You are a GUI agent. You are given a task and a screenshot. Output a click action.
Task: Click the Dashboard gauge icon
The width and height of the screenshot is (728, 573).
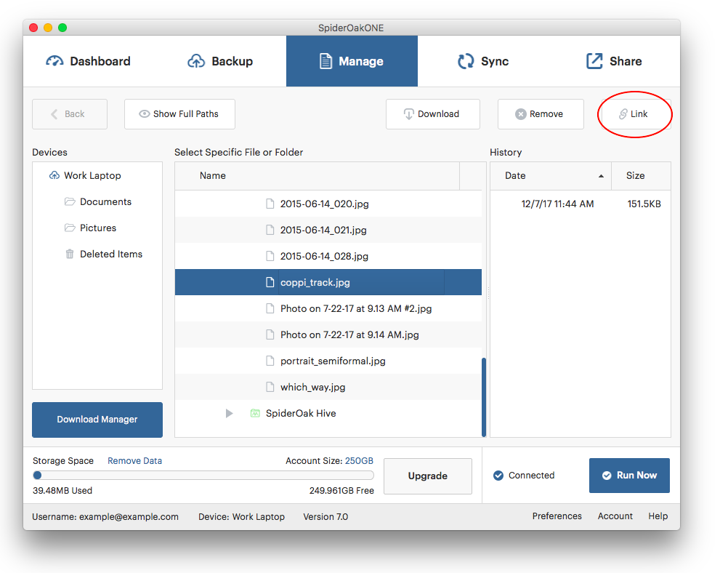coord(54,61)
